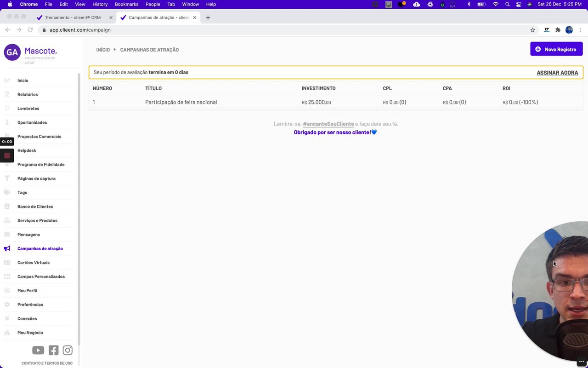Close the Treinamento browser tab

(x=111, y=17)
